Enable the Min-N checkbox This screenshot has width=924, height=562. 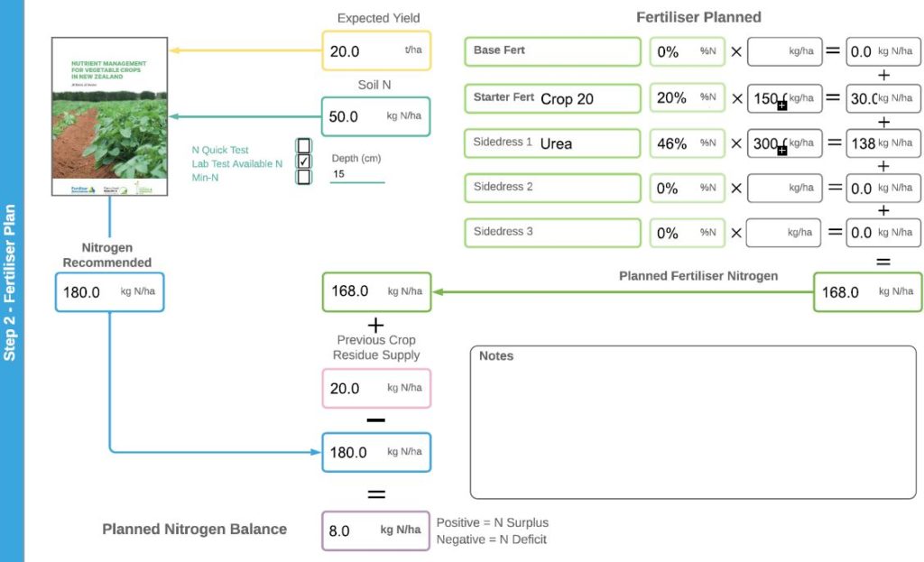pyautogui.click(x=304, y=177)
